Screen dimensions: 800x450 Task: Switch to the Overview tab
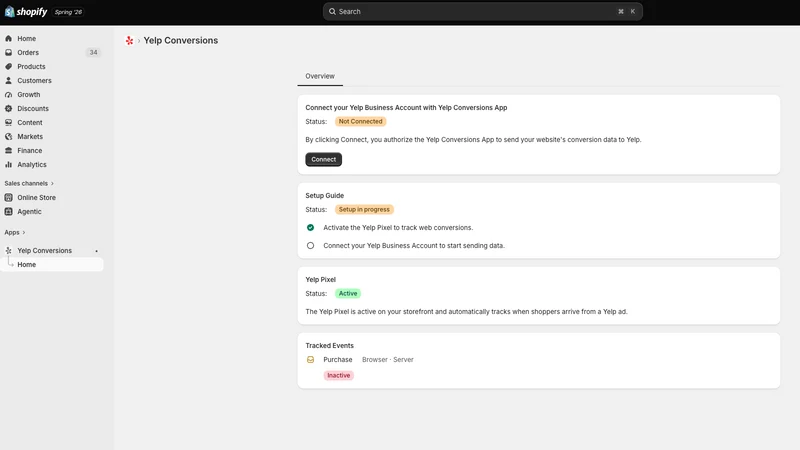point(320,76)
